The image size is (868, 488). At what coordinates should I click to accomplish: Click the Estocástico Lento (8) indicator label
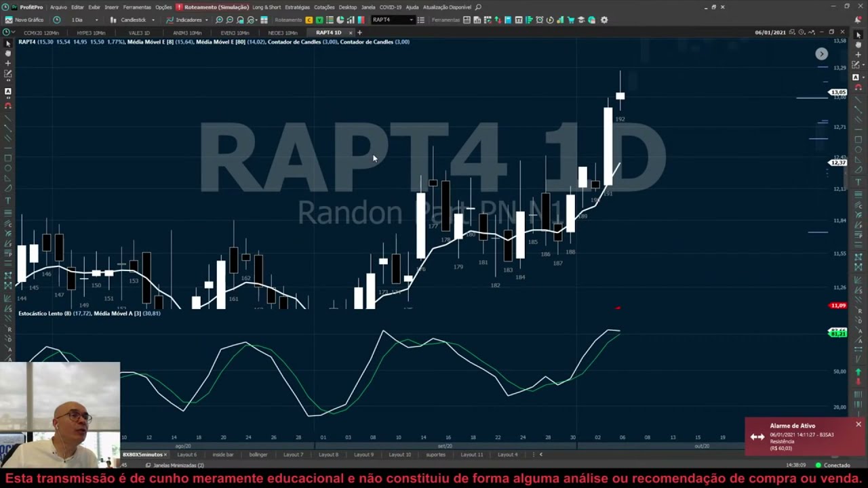pos(45,313)
